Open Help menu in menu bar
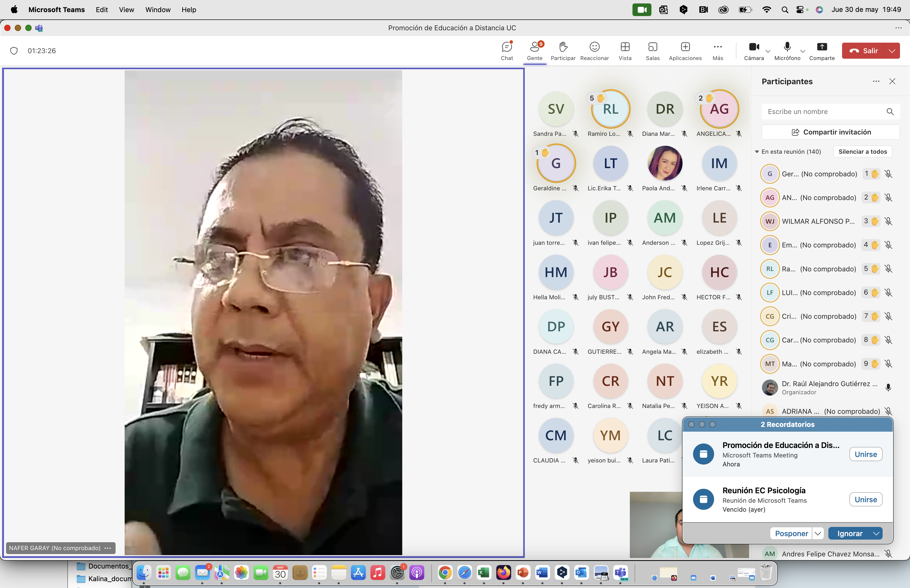 [x=189, y=9]
